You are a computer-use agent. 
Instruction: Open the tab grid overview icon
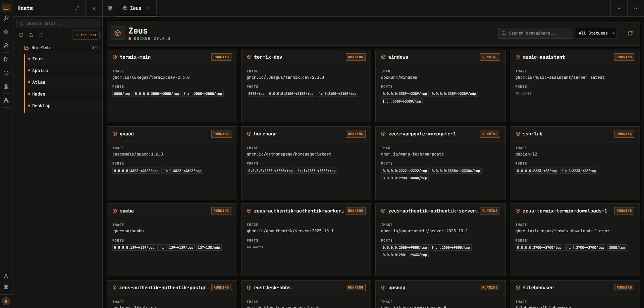(x=110, y=8)
